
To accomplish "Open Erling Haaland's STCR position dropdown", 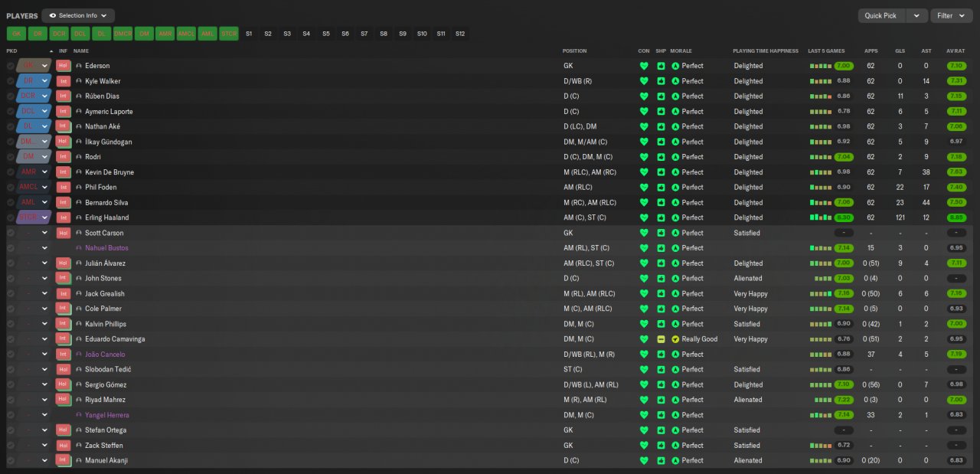I will pyautogui.click(x=44, y=217).
